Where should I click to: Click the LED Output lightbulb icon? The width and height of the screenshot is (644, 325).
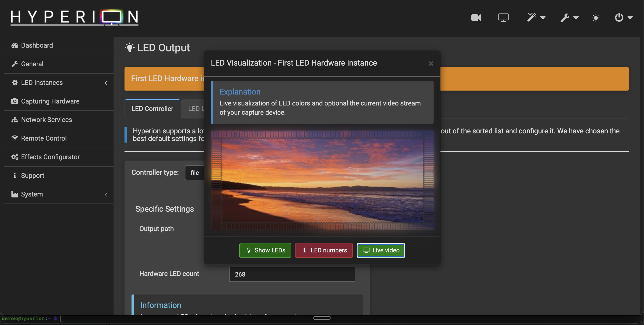coord(130,48)
